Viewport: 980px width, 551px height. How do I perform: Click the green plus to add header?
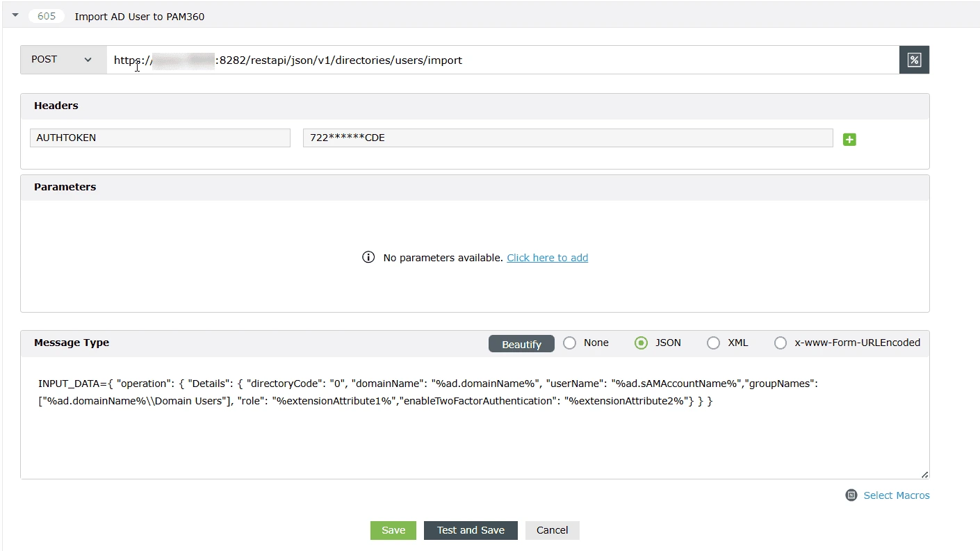pos(849,139)
